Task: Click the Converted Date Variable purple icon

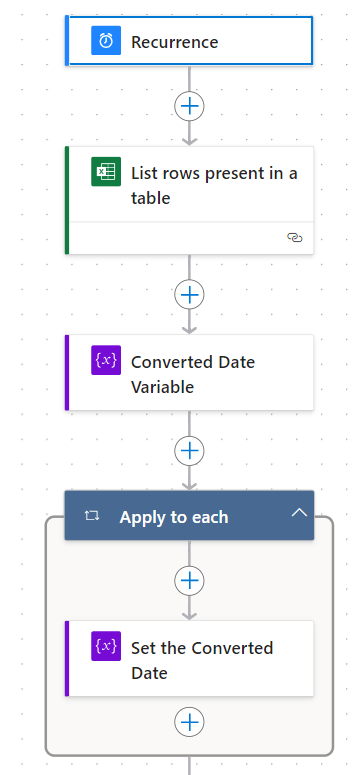Action: [x=106, y=360]
